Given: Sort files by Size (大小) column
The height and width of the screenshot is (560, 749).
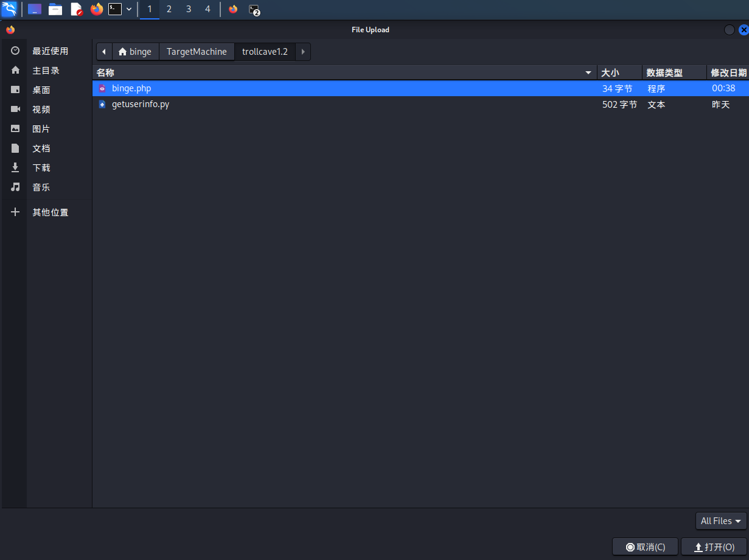Looking at the screenshot, I should (x=619, y=73).
